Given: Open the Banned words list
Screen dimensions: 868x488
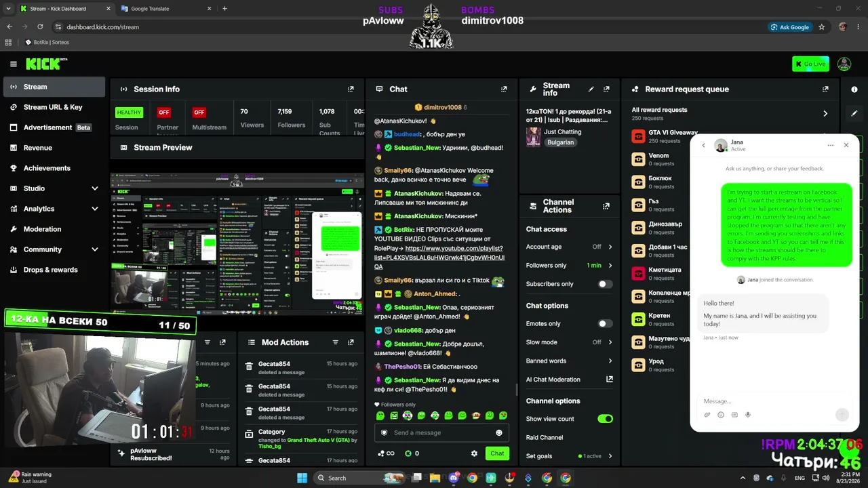Looking at the screenshot, I should click(x=569, y=361).
